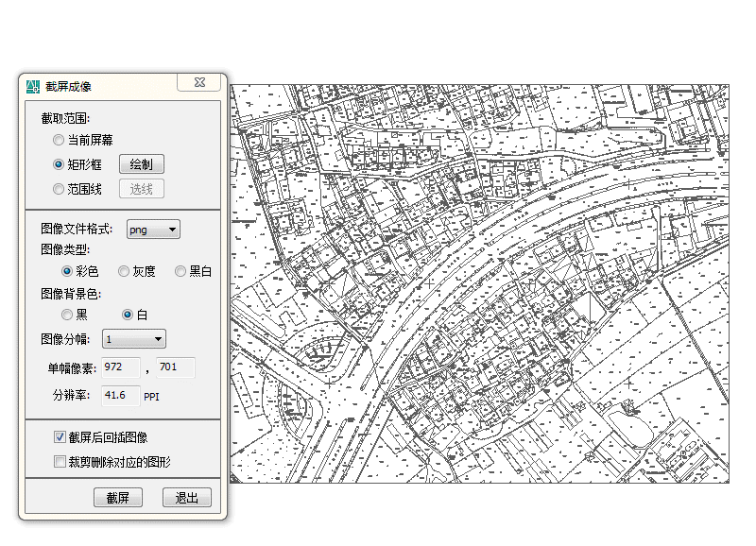Click the 退出 button
Viewport: 756px width, 546px height.
pos(187,497)
